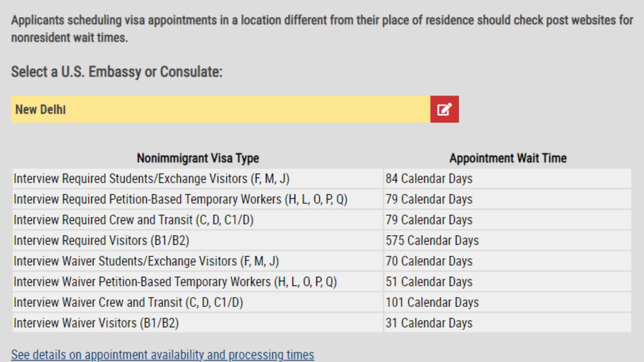This screenshot has width=644, height=362.
Task: Click the 575 Calendar Days cell
Action: (x=507, y=241)
